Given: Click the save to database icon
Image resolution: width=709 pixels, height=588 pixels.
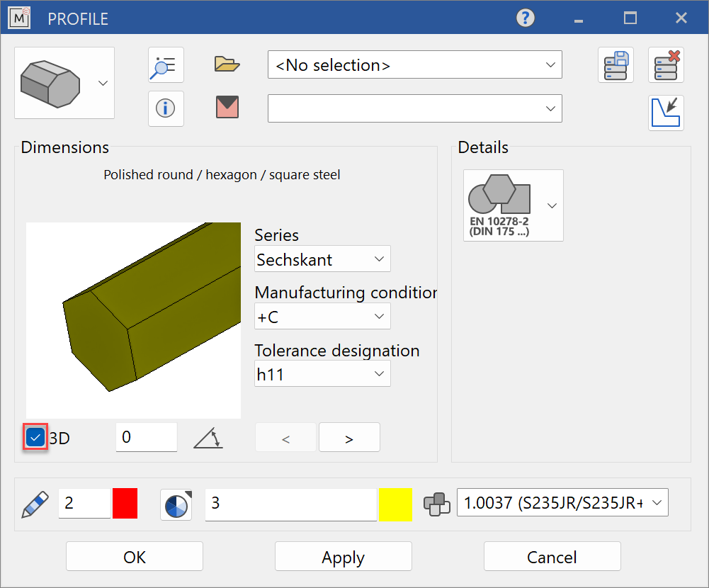Looking at the screenshot, I should [616, 65].
